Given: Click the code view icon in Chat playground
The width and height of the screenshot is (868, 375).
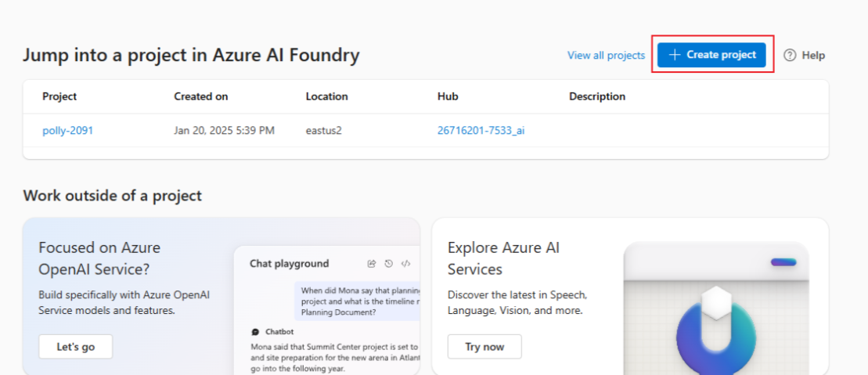Looking at the screenshot, I should (x=405, y=264).
